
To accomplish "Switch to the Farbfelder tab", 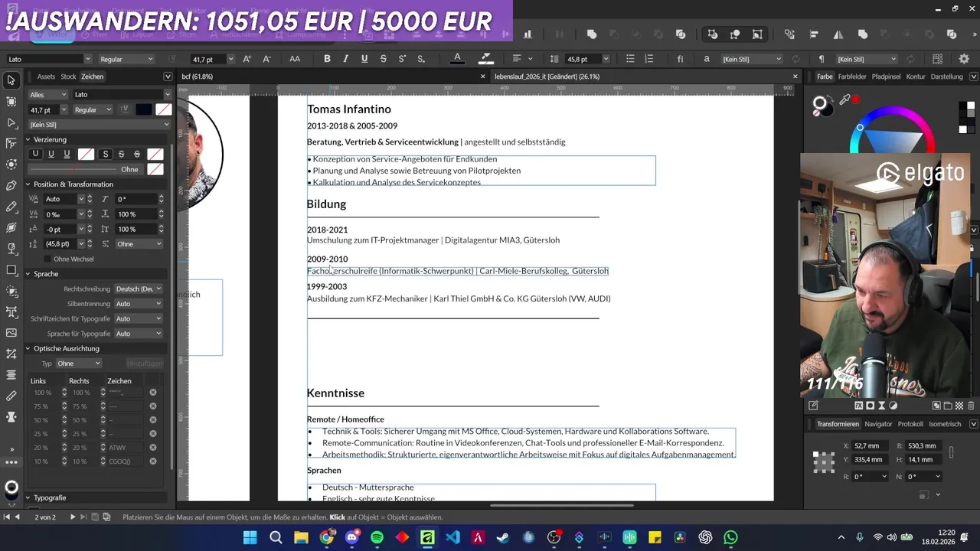I will coord(852,77).
